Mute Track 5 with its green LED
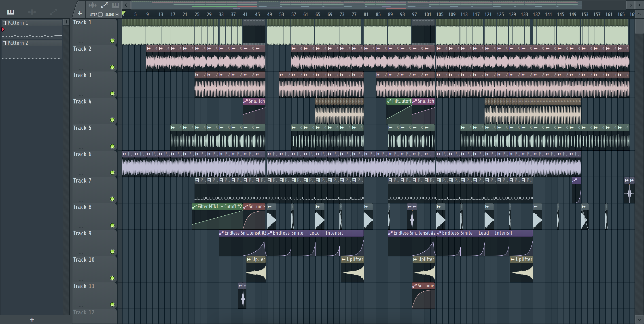The height and width of the screenshot is (324, 644). tap(112, 146)
